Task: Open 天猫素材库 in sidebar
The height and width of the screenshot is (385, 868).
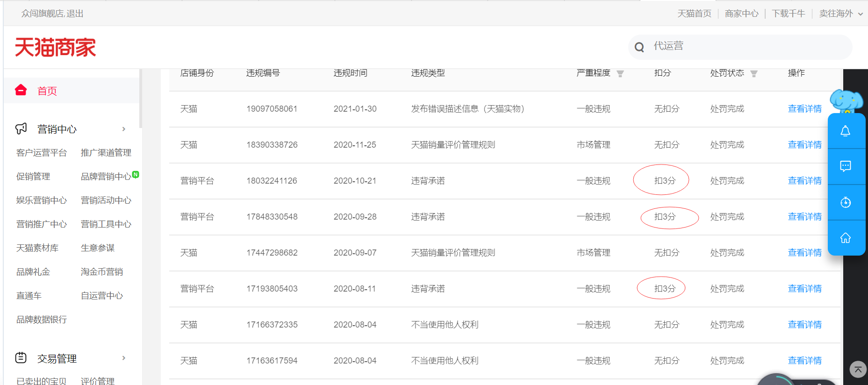Action: tap(37, 248)
